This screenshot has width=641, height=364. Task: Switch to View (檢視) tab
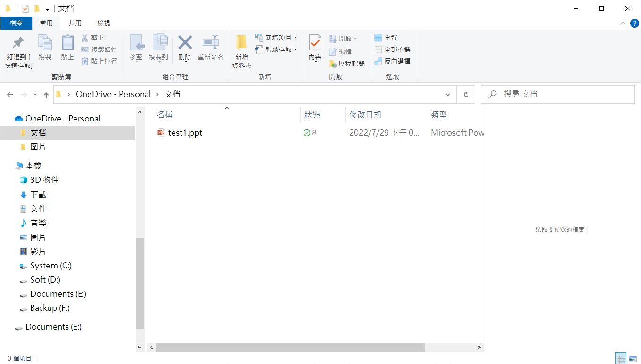click(x=104, y=23)
